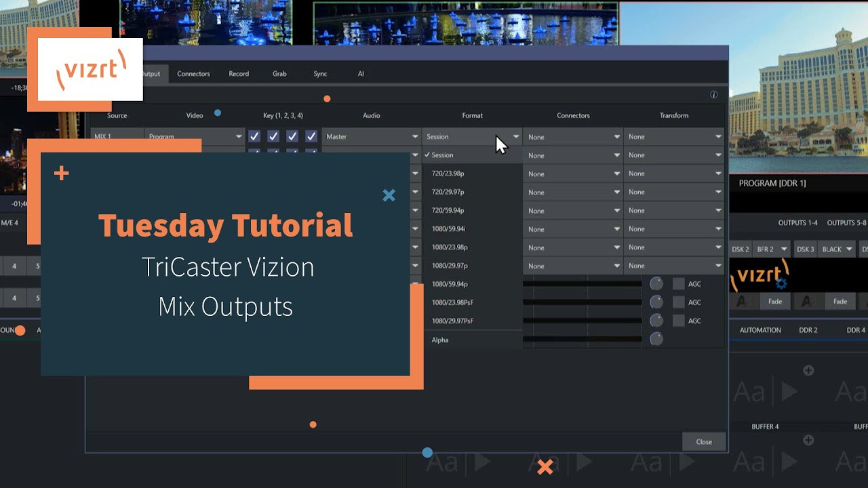Open the BLACK dropdown next to DSK 3
Viewport: 868px width, 488px height.
coord(837,249)
